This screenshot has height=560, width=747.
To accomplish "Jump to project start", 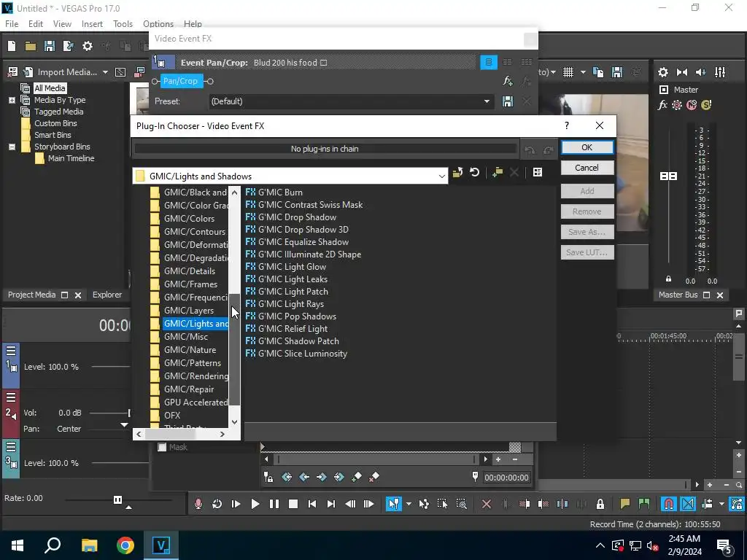I will 312,504.
